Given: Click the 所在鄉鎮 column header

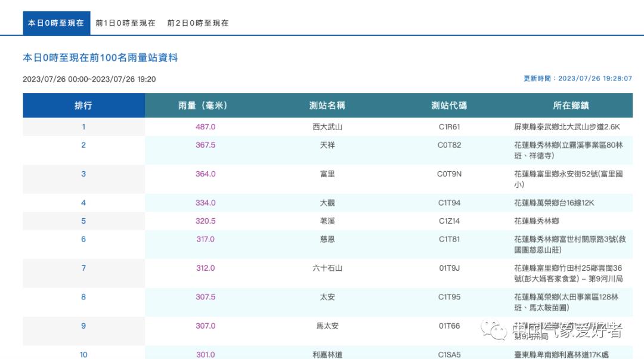Looking at the screenshot, I should 571,106.
